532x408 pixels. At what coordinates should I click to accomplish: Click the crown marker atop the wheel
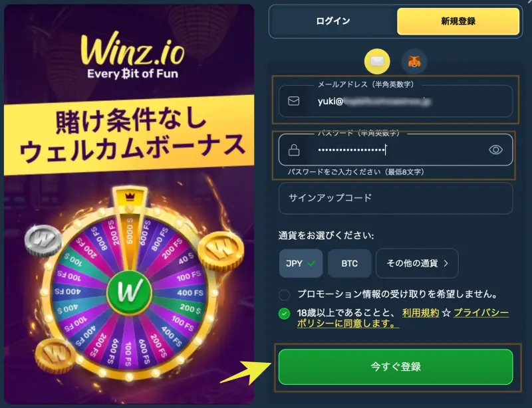(x=130, y=196)
